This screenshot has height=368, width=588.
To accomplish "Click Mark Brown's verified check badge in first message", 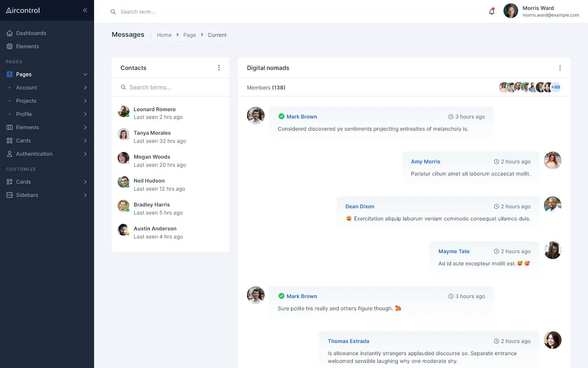I will tap(282, 116).
